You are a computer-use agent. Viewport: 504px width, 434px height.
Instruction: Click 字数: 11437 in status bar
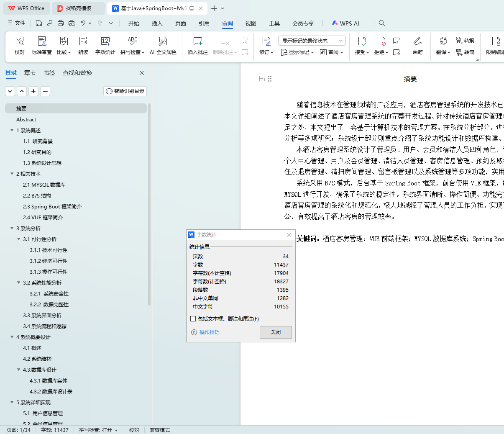(55, 430)
